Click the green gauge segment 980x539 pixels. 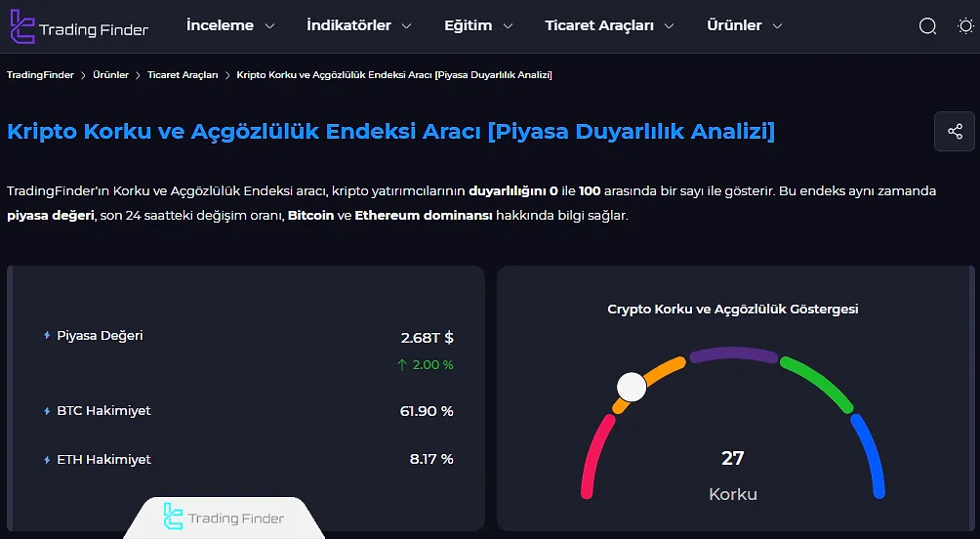coord(820,381)
